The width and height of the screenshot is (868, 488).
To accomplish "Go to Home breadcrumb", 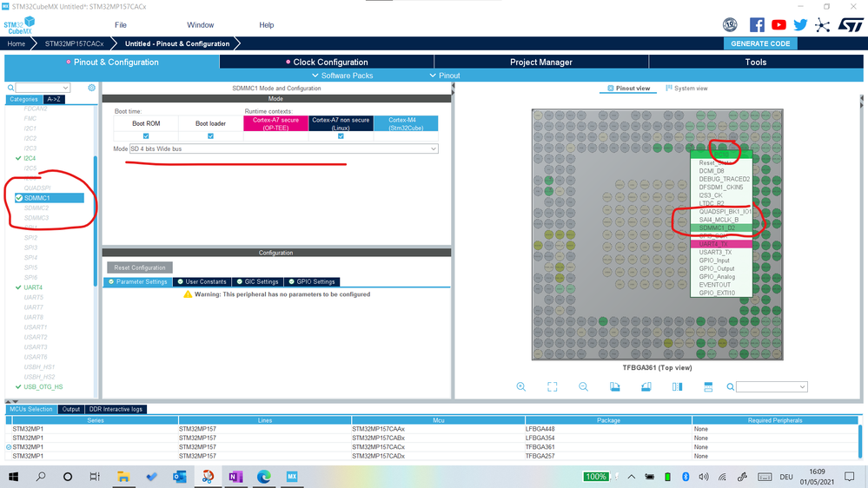I will click(x=16, y=43).
